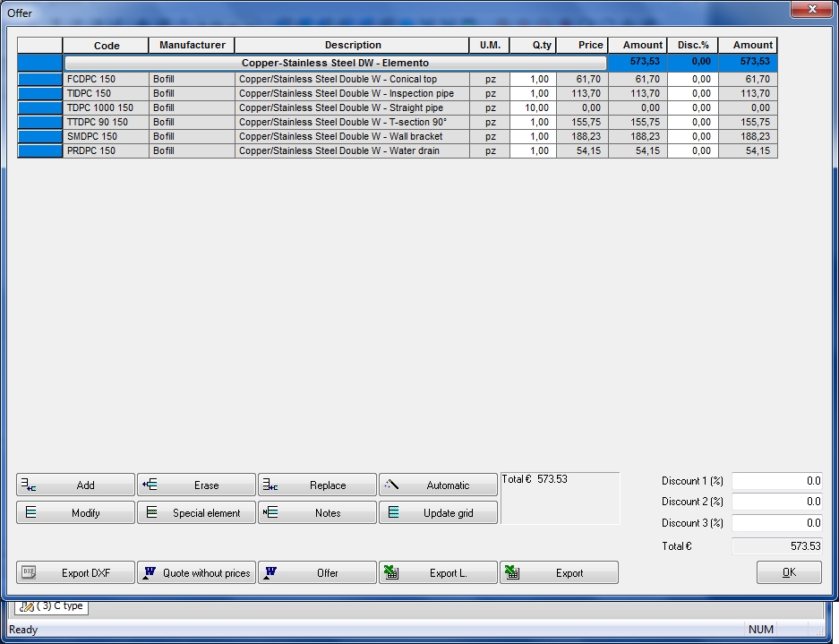
Task: Click Bofill manufacturer in Straight pipe row
Action: 192,108
